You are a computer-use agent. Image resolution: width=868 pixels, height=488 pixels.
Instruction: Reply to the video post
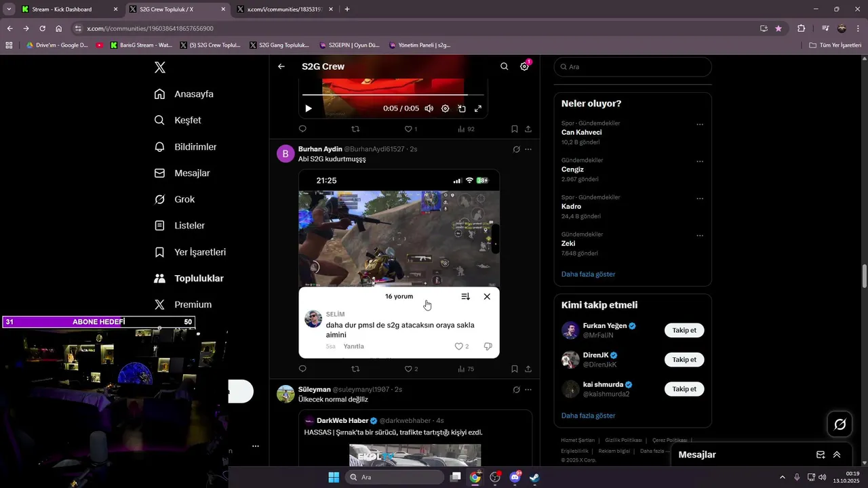302,129
